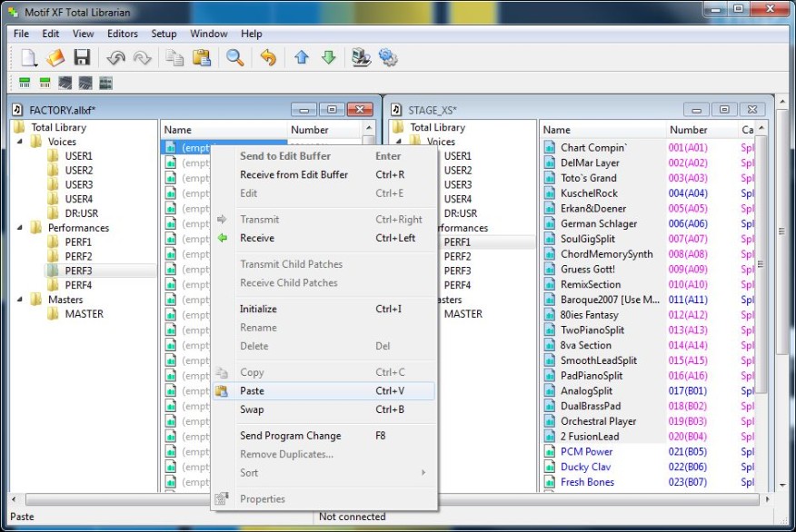
Task: Open the Setup menu
Action: (x=164, y=34)
